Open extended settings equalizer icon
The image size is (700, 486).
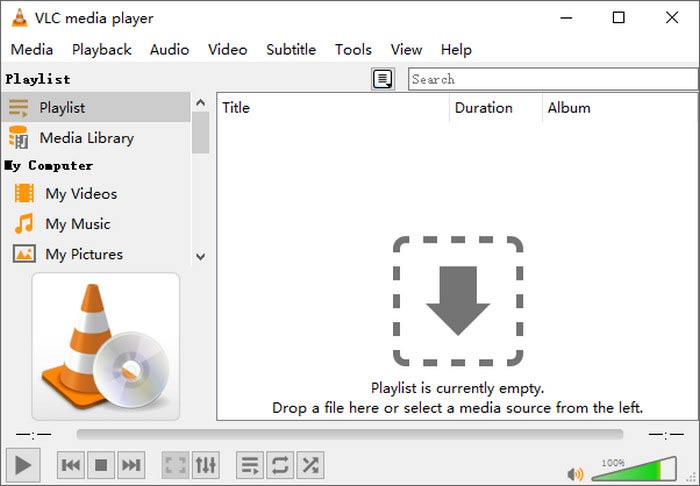click(x=205, y=465)
